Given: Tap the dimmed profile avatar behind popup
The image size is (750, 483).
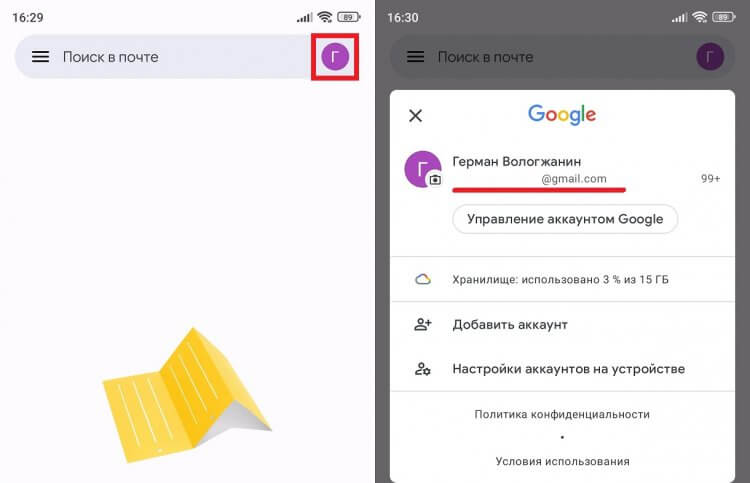Looking at the screenshot, I should click(x=710, y=56).
